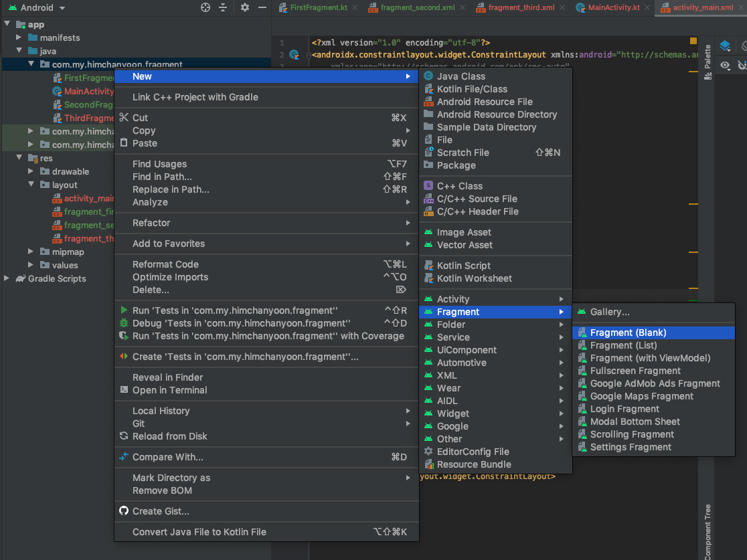Click the Gallery android icon
This screenshot has height=560, width=747.
pos(582,311)
